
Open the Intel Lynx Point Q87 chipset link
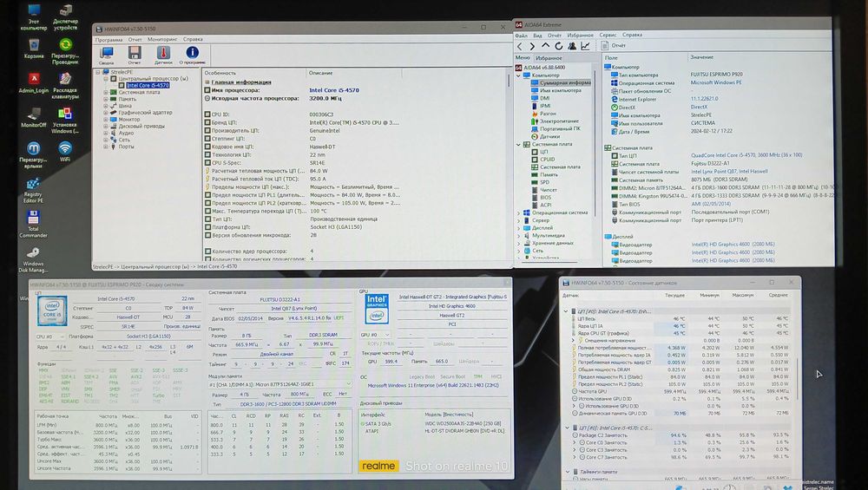729,172
